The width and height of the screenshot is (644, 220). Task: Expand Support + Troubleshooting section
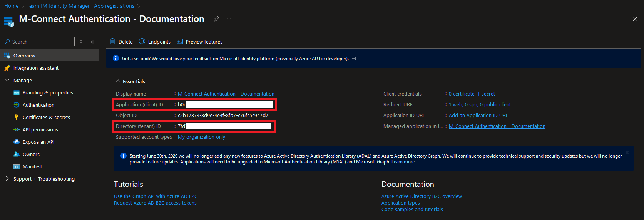(7, 179)
